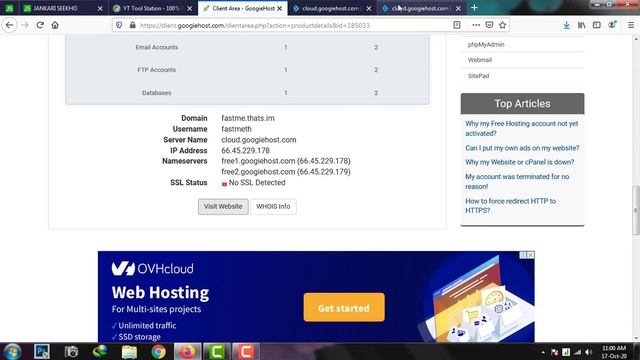Open File Explorer folder on taskbar
This screenshot has width=640, height=360.
(x=129, y=351)
